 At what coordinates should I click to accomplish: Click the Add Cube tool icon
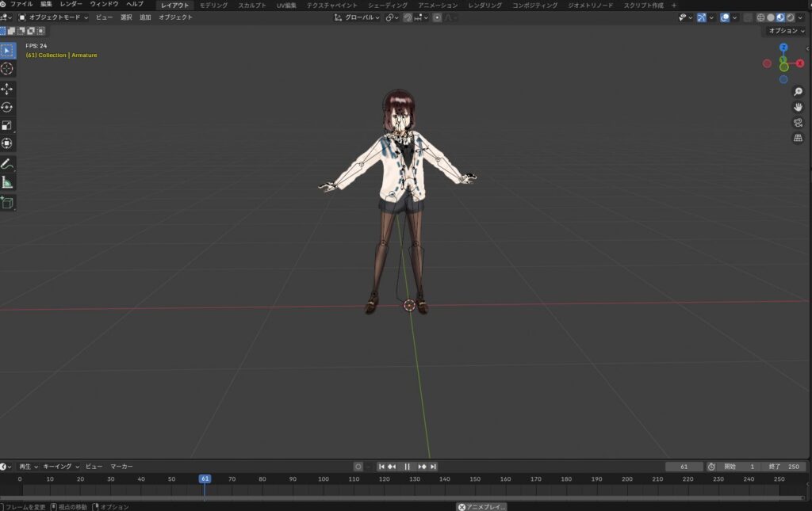7,203
